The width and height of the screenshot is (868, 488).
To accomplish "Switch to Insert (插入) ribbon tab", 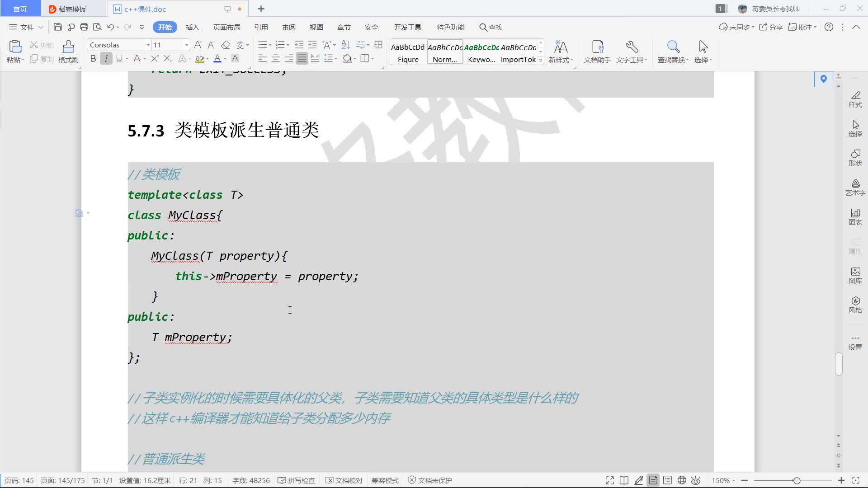I will coord(192,27).
